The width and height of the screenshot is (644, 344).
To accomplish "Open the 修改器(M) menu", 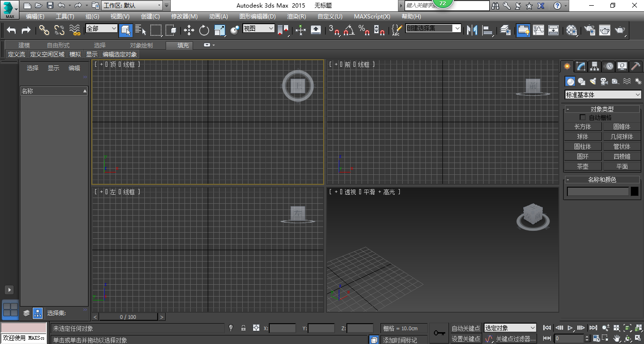I will tap(184, 16).
